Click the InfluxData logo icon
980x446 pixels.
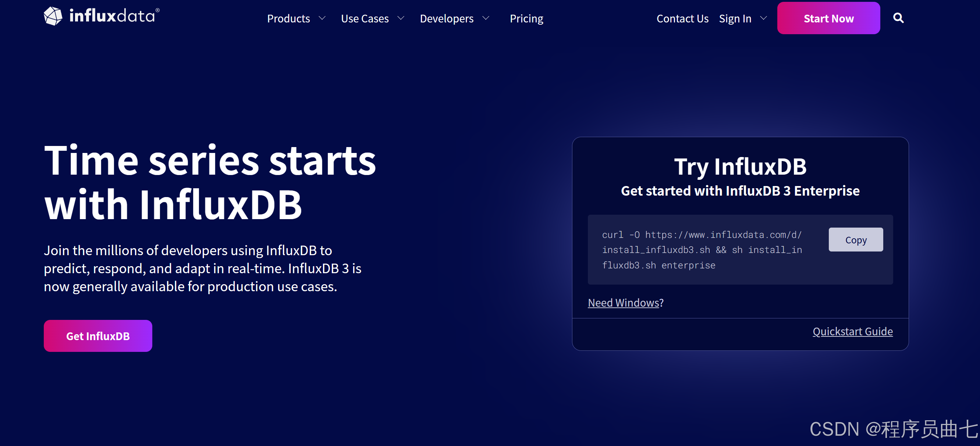[x=53, y=16]
